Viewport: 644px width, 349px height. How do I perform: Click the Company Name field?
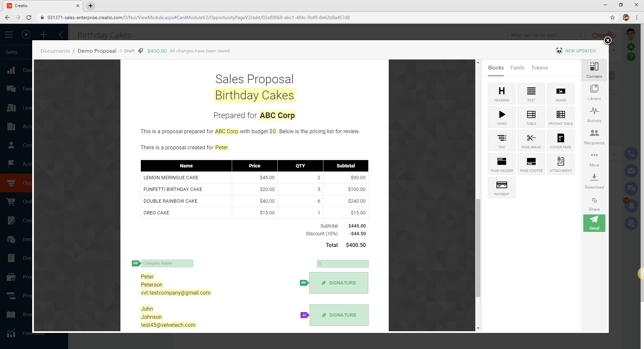pyautogui.click(x=167, y=263)
